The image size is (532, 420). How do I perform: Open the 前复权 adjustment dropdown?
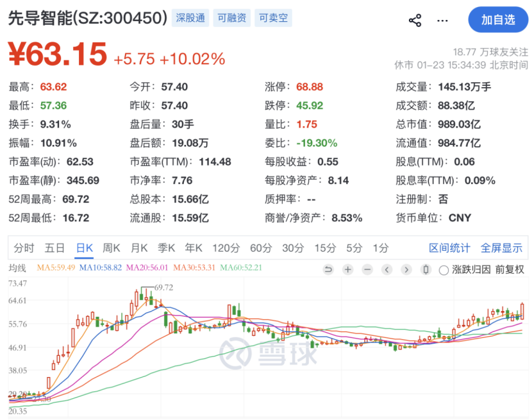(511, 270)
